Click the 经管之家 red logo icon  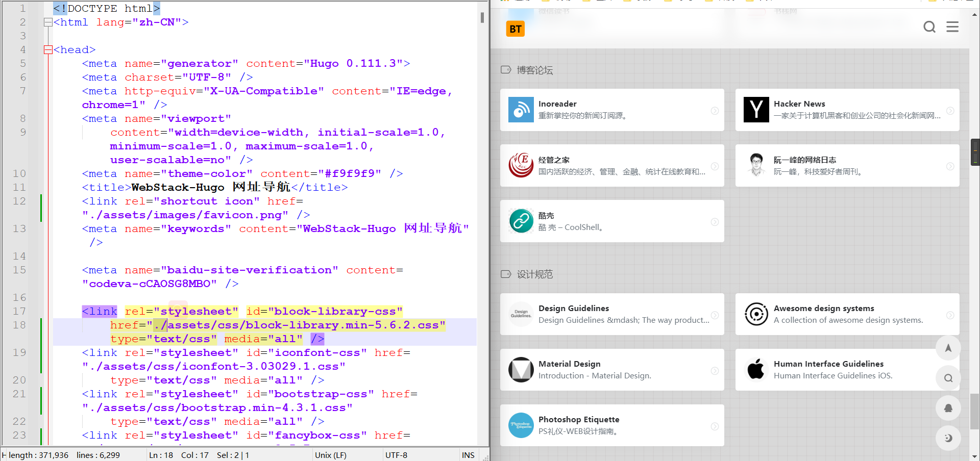(521, 165)
